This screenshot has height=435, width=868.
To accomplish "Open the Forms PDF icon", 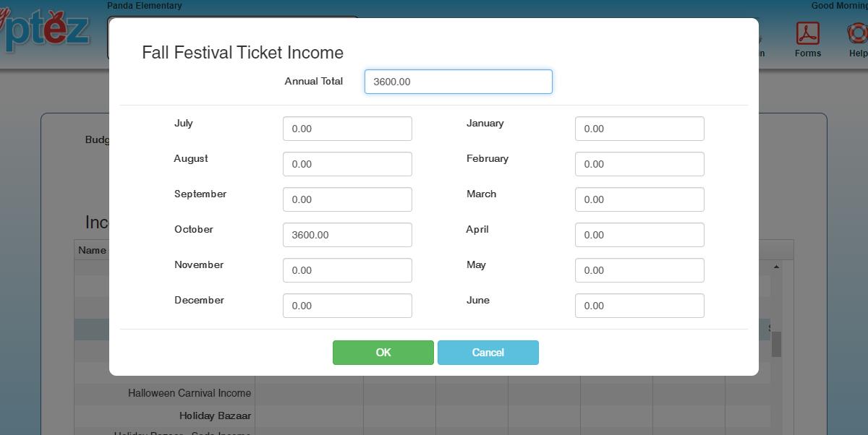I will 807,34.
